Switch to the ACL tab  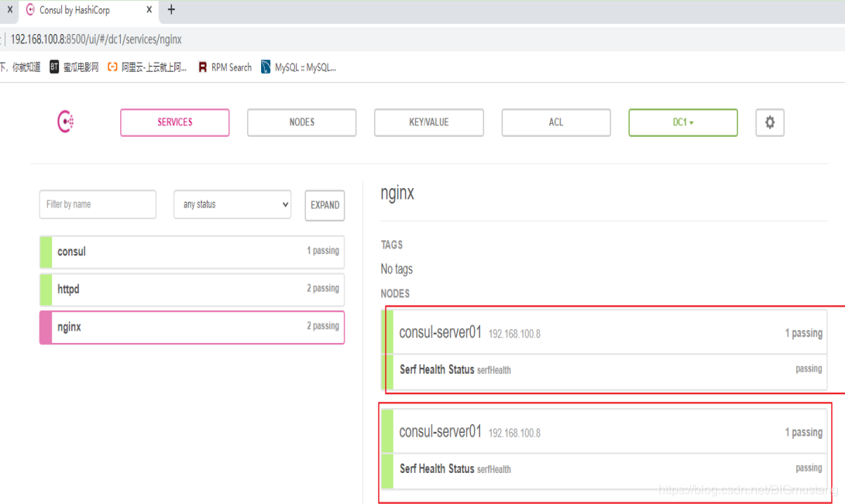pyautogui.click(x=556, y=122)
